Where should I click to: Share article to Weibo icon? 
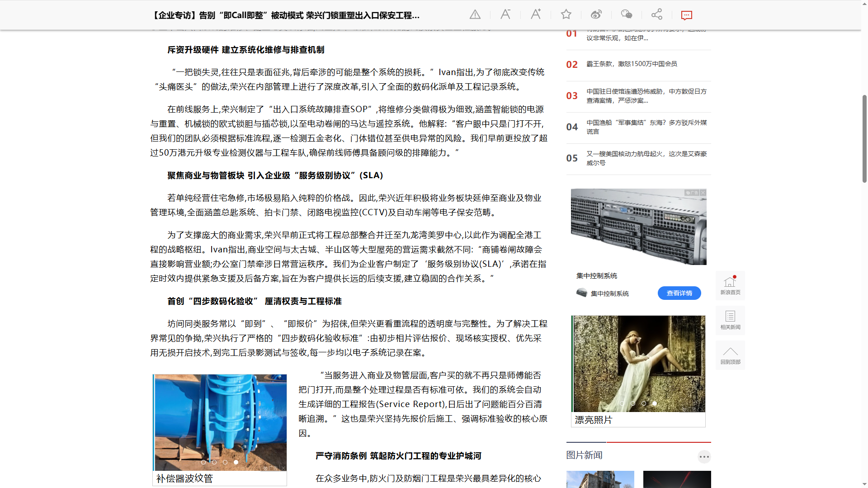(596, 14)
